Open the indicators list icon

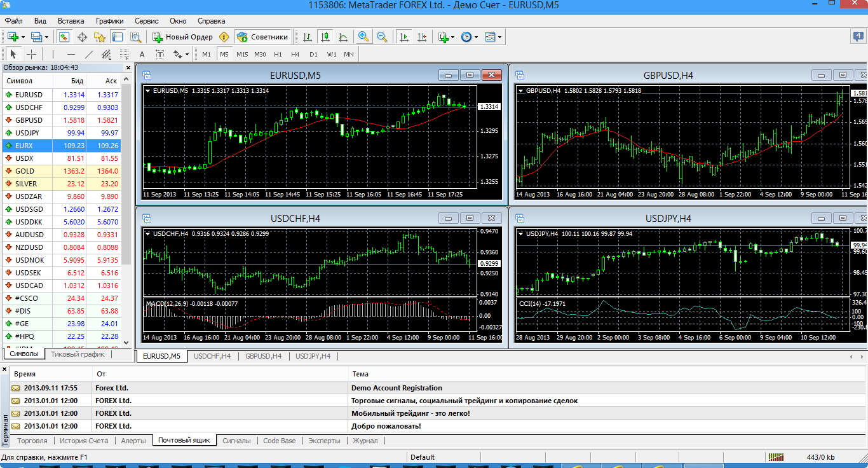pos(444,37)
